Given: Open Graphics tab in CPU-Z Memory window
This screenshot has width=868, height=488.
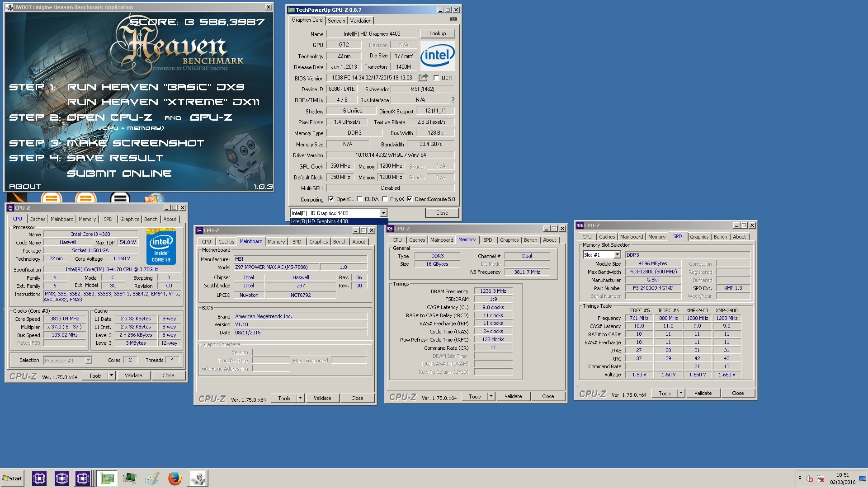Looking at the screenshot, I should 509,240.
